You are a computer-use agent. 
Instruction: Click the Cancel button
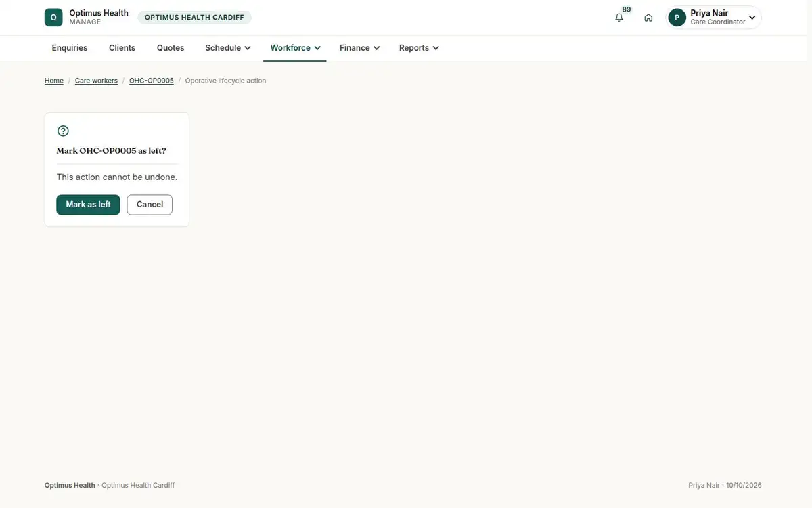tap(150, 205)
